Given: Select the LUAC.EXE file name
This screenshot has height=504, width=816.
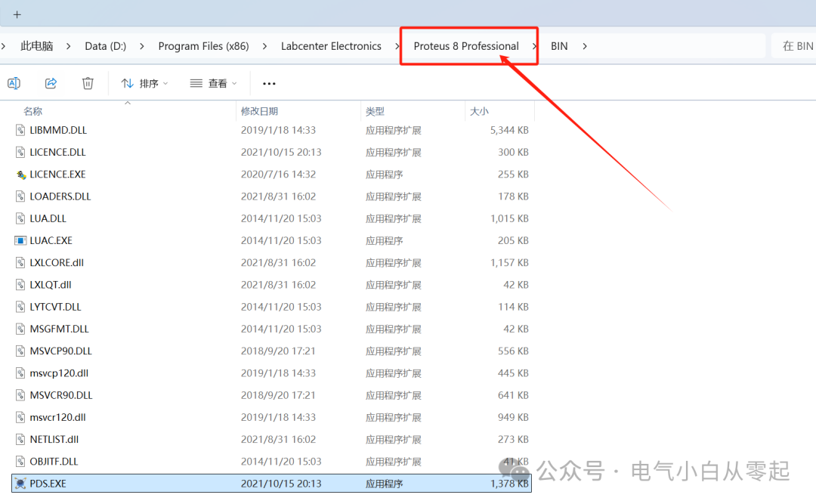Looking at the screenshot, I should point(51,240).
